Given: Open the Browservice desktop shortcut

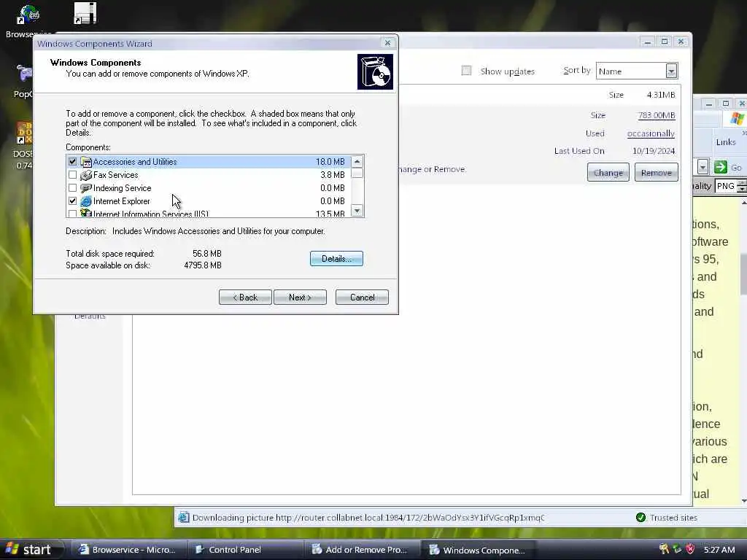Looking at the screenshot, I should point(28,16).
